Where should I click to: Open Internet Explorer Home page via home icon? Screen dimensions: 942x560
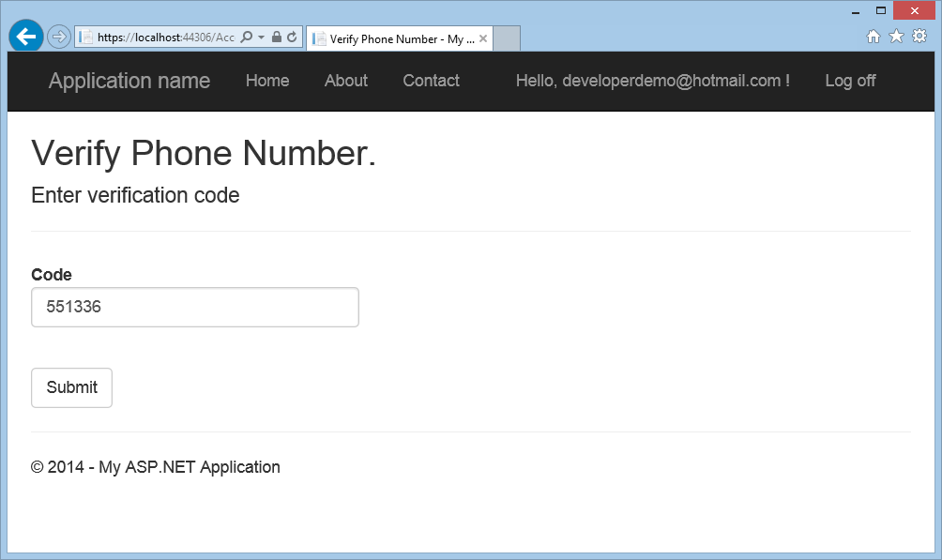tap(874, 36)
